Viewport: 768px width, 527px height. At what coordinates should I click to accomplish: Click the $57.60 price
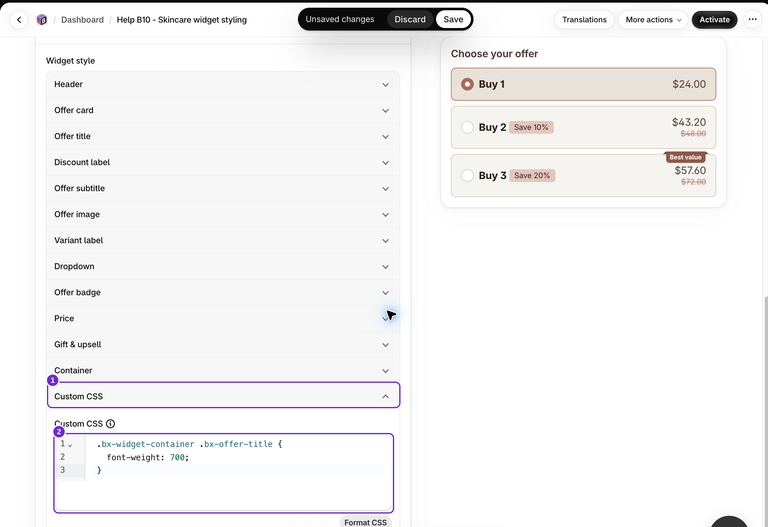pyautogui.click(x=690, y=170)
